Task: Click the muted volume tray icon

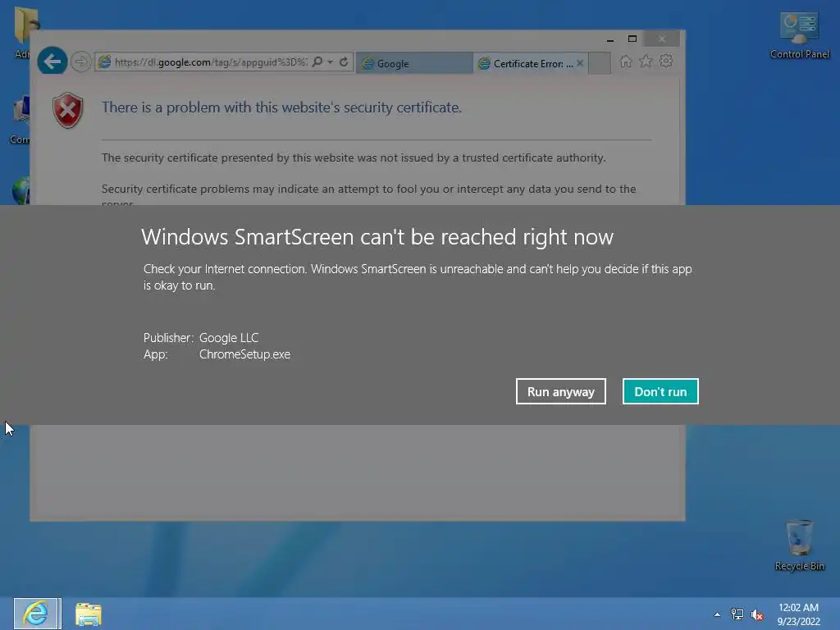Action: (x=757, y=615)
